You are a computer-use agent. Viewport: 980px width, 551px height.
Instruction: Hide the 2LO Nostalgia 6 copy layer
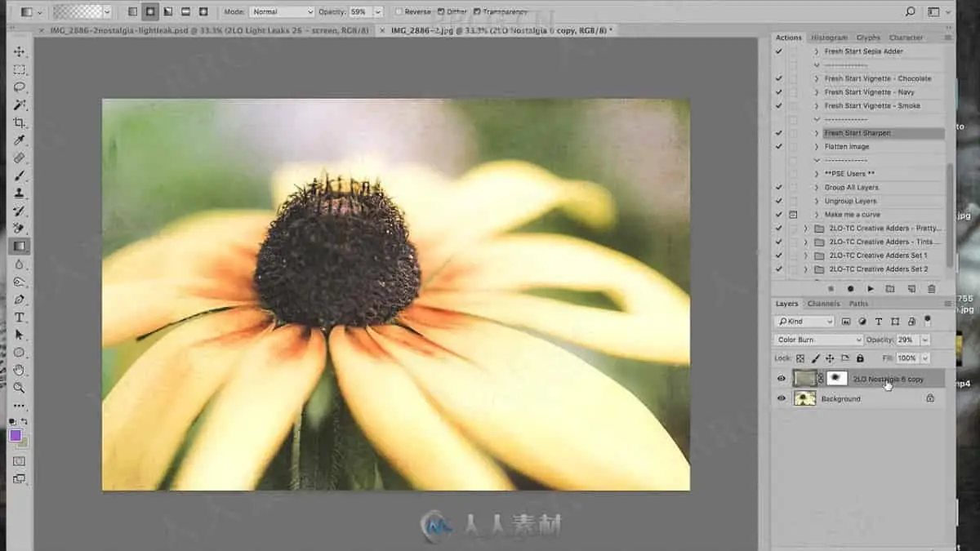point(782,379)
